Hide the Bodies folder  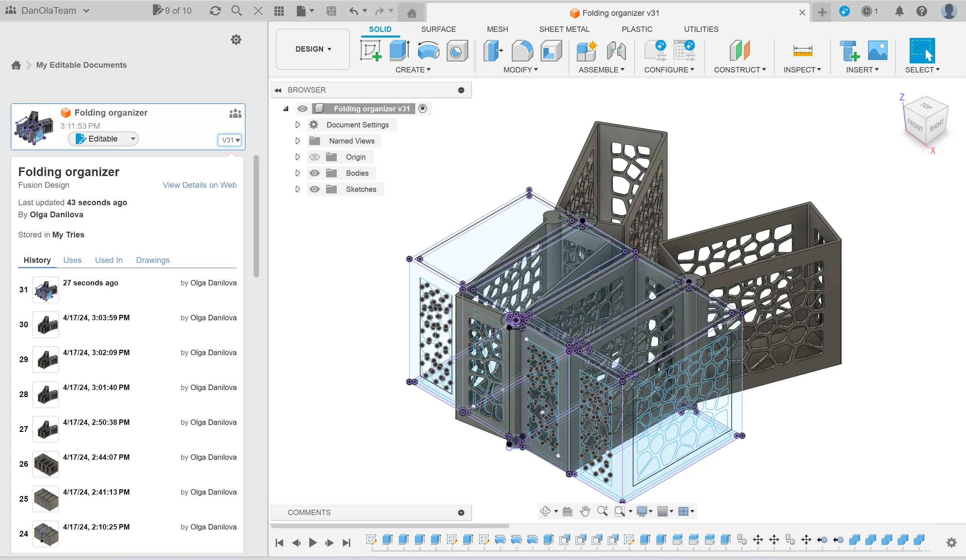(314, 173)
